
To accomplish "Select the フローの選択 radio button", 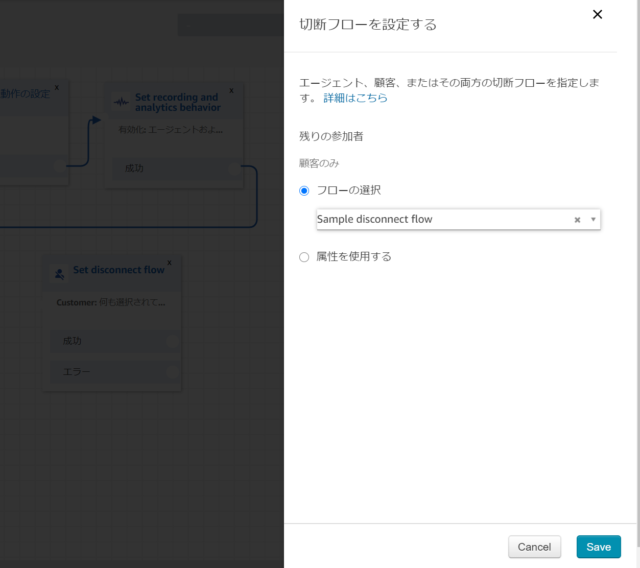I will [x=304, y=191].
